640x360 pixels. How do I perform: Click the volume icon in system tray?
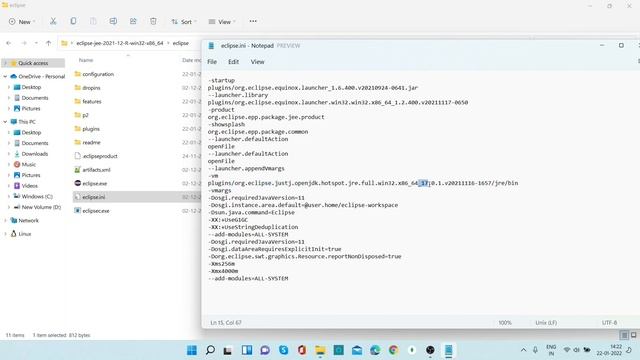[576, 350]
